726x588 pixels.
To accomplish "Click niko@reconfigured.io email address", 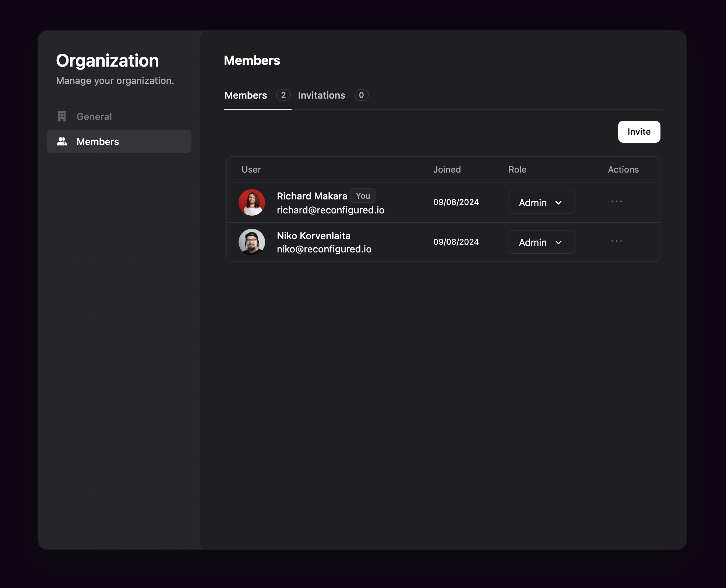I will coord(324,249).
